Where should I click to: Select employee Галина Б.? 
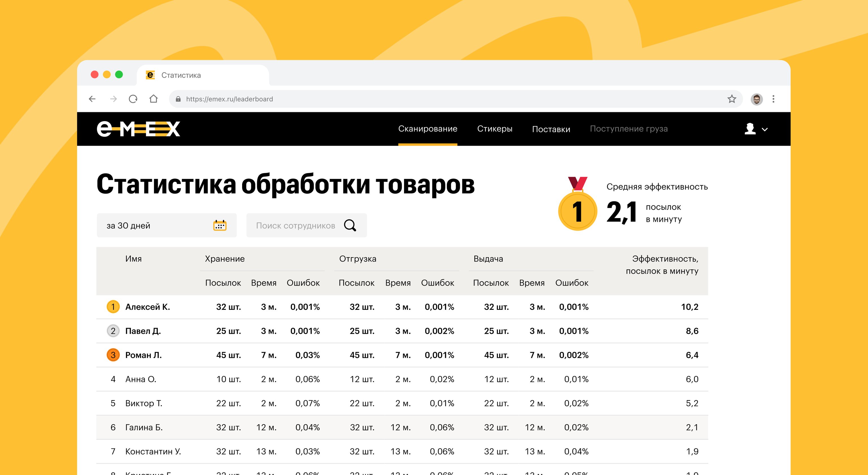[144, 427]
